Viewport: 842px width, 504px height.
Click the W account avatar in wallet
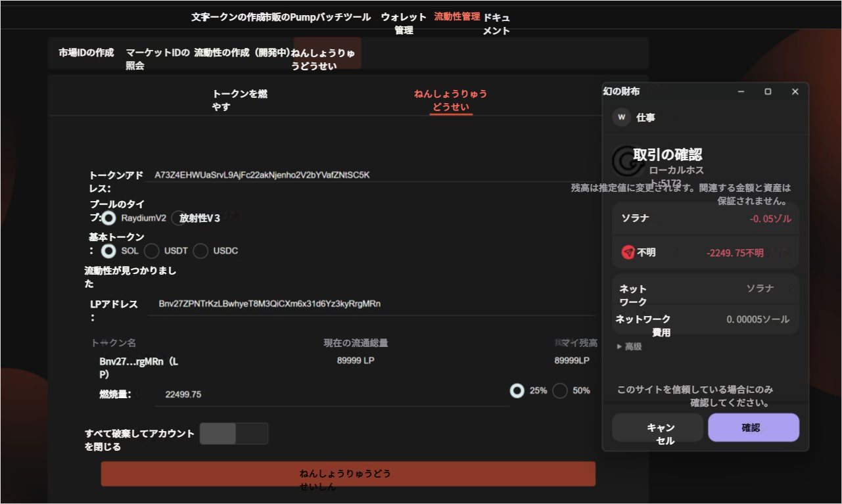tap(621, 118)
